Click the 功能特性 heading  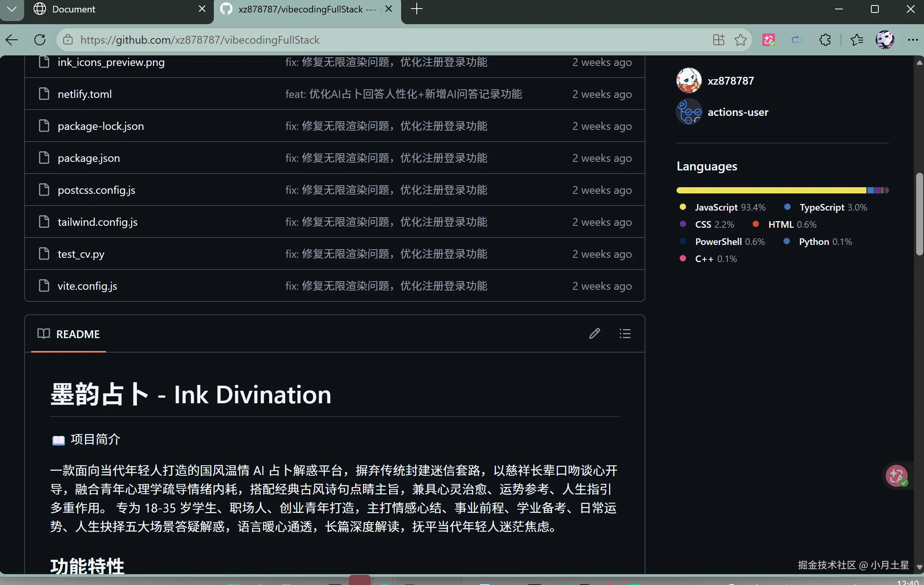click(x=87, y=565)
